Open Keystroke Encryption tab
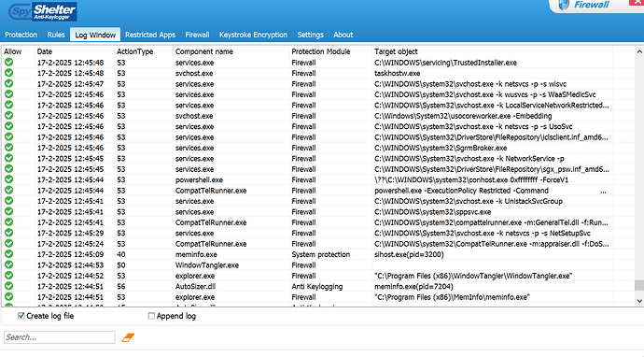644x357 pixels. coord(253,35)
